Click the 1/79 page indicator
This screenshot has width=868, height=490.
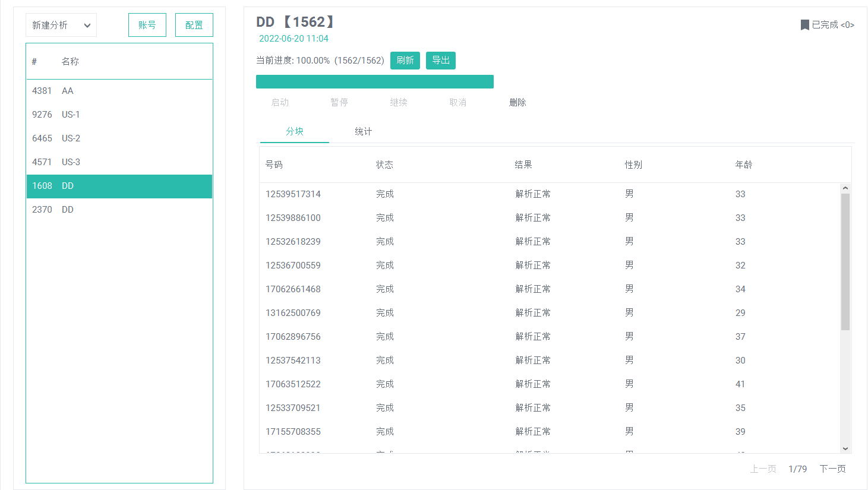[x=798, y=469]
